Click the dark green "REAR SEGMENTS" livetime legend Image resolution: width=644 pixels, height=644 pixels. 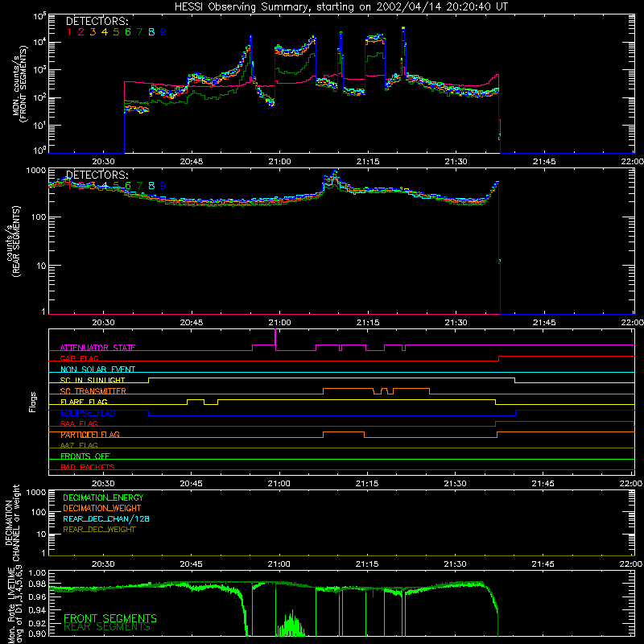coord(107,627)
